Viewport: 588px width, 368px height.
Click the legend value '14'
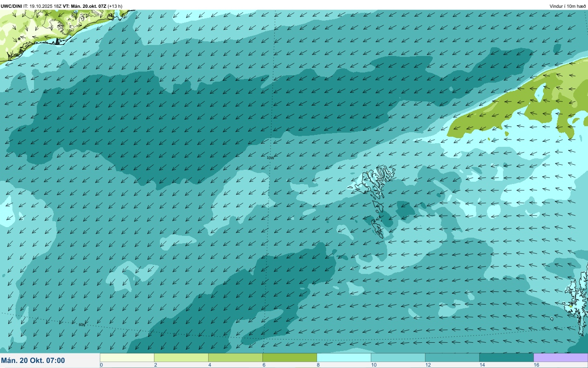pos(482,365)
